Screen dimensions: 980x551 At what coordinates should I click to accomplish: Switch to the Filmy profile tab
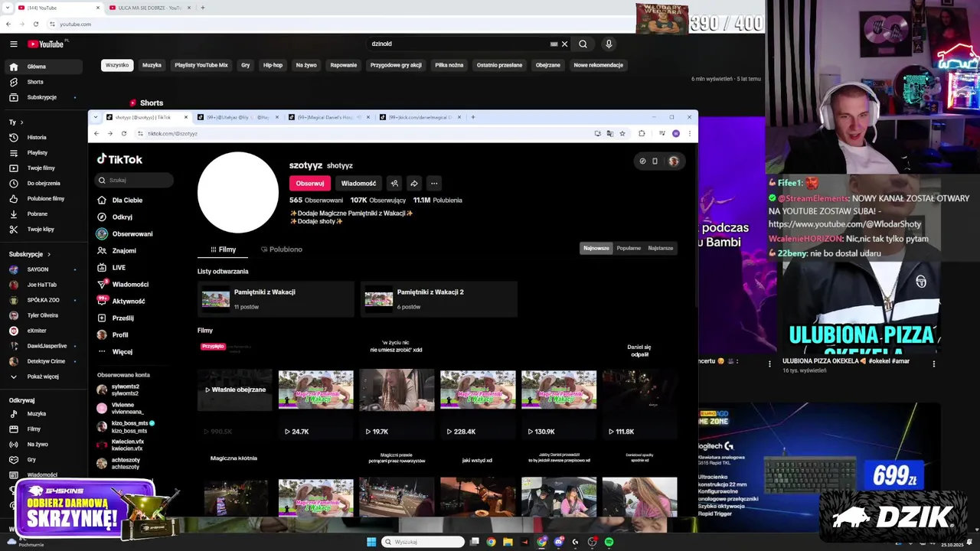[x=224, y=249]
